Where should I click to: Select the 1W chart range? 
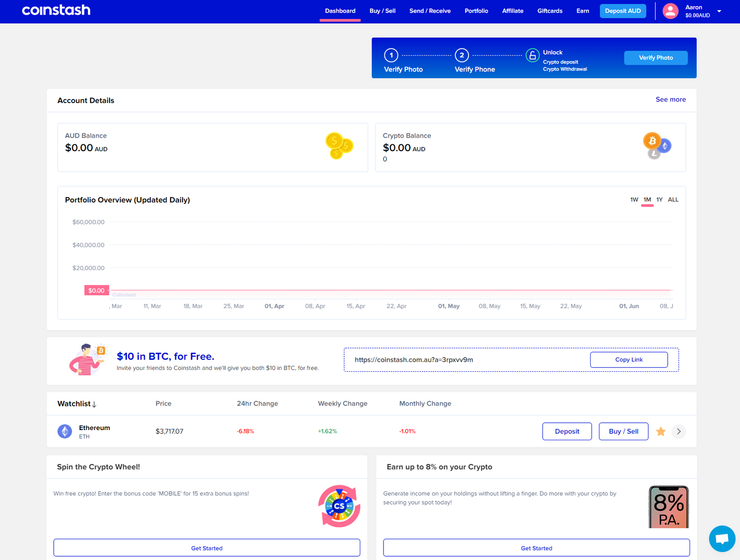tap(634, 200)
